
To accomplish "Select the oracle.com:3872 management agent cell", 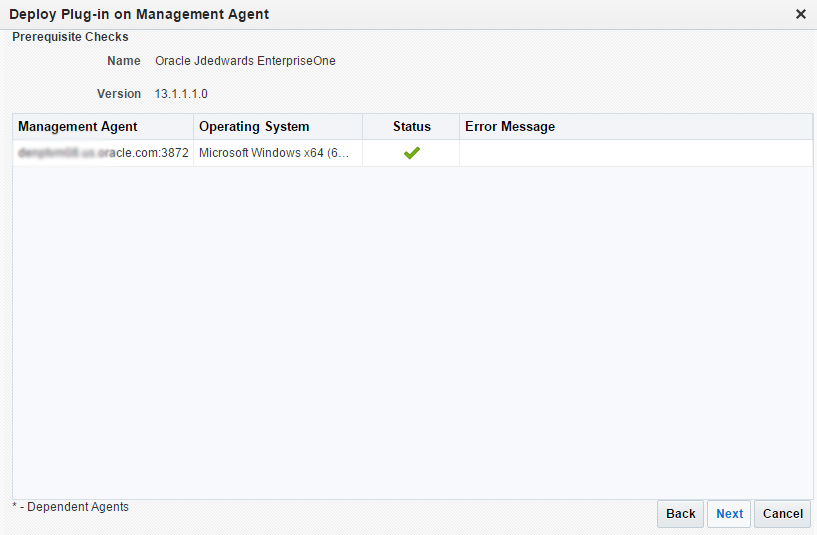I will click(x=103, y=153).
